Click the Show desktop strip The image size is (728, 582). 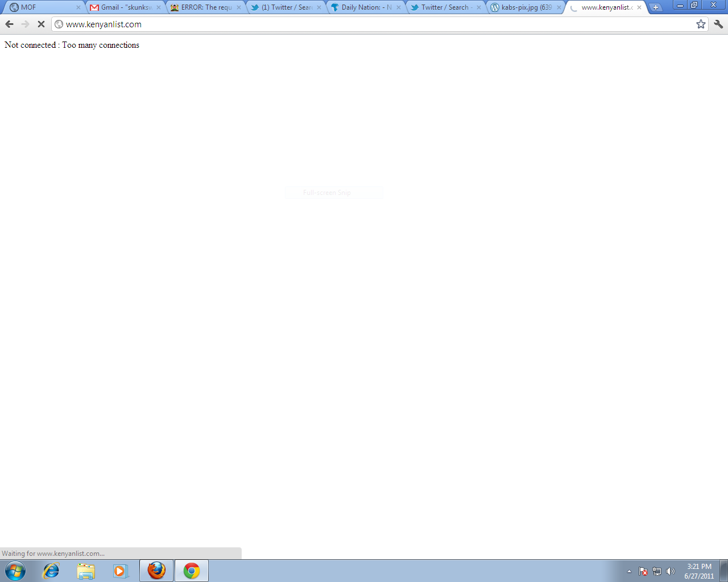coord(723,571)
